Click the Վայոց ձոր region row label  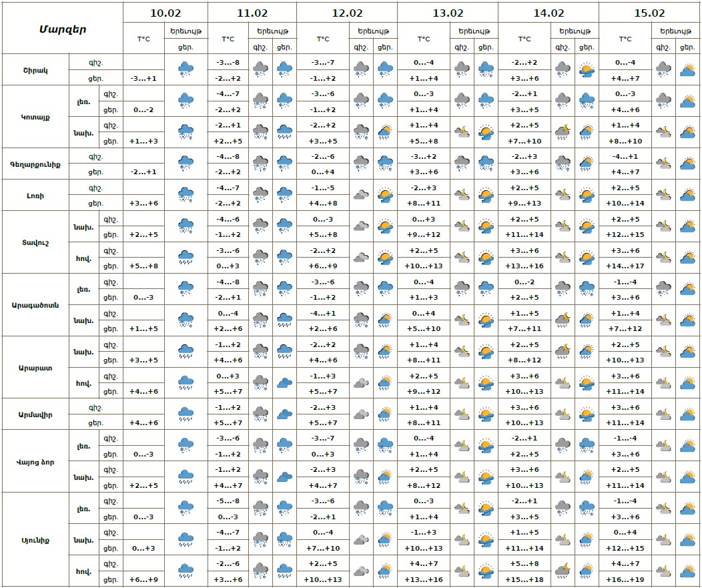click(x=36, y=462)
